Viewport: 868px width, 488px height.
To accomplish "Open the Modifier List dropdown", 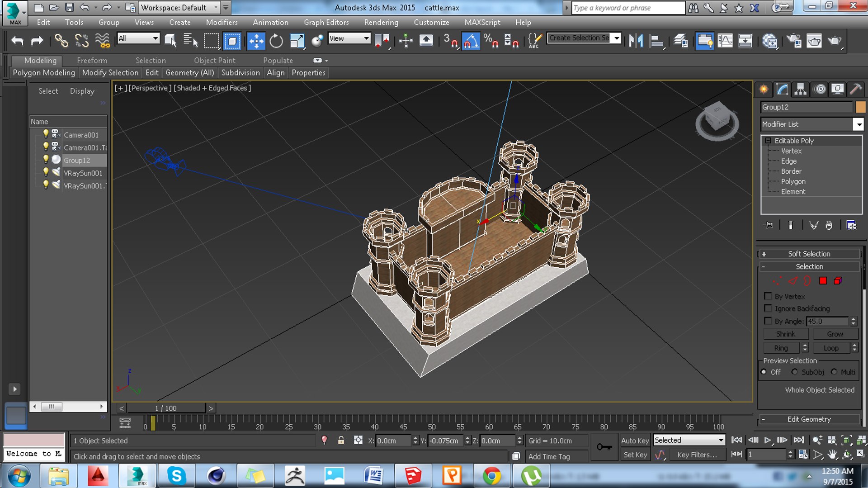I will tap(858, 124).
